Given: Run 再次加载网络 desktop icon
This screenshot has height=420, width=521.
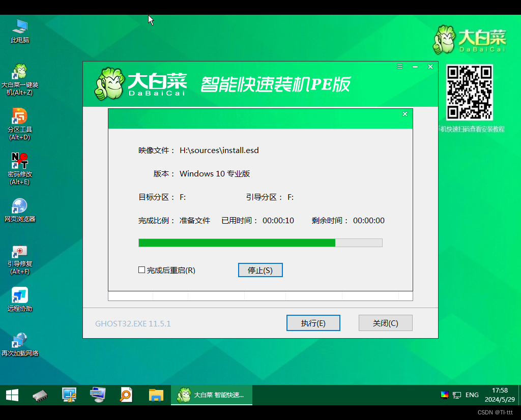Looking at the screenshot, I should (x=19, y=339).
